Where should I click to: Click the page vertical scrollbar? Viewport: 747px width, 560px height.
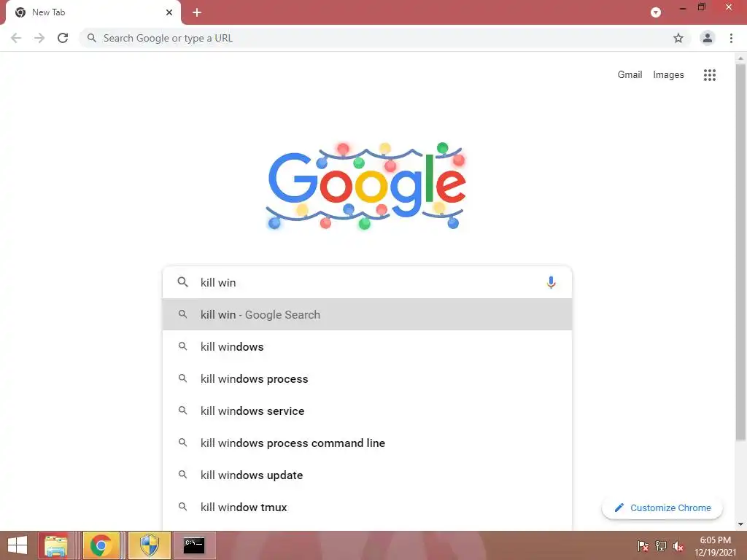click(740, 252)
